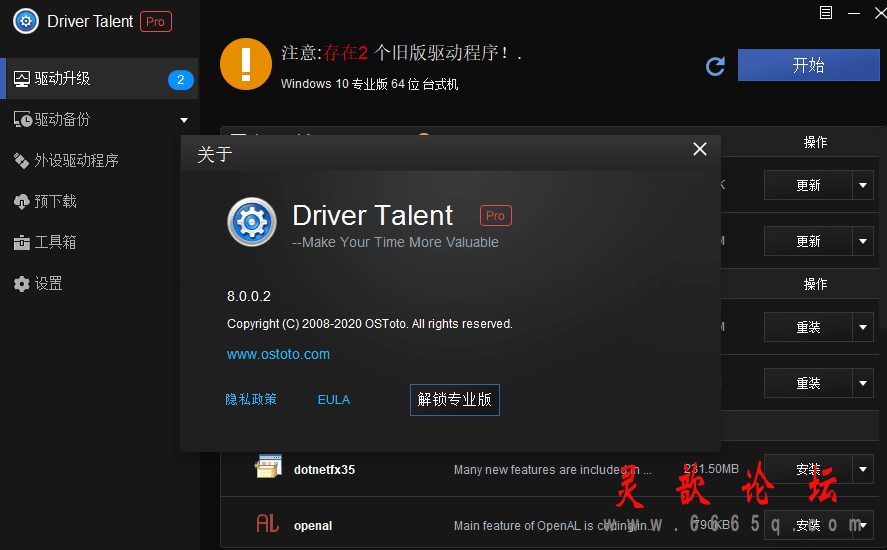Click the second 重装 reinstall button

[808, 383]
